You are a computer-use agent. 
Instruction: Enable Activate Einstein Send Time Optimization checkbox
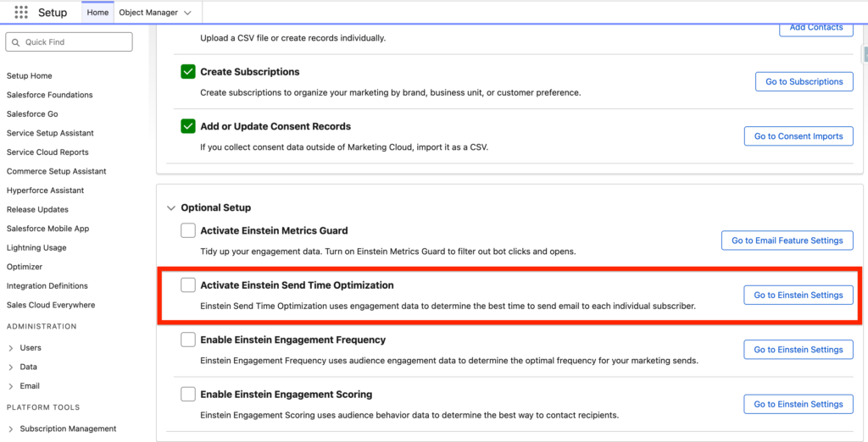(x=188, y=285)
